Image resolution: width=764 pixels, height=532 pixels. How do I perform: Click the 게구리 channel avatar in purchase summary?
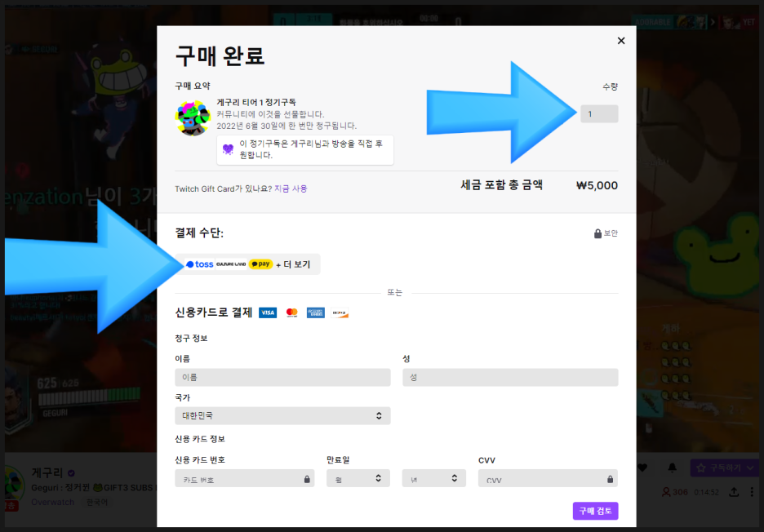click(193, 117)
